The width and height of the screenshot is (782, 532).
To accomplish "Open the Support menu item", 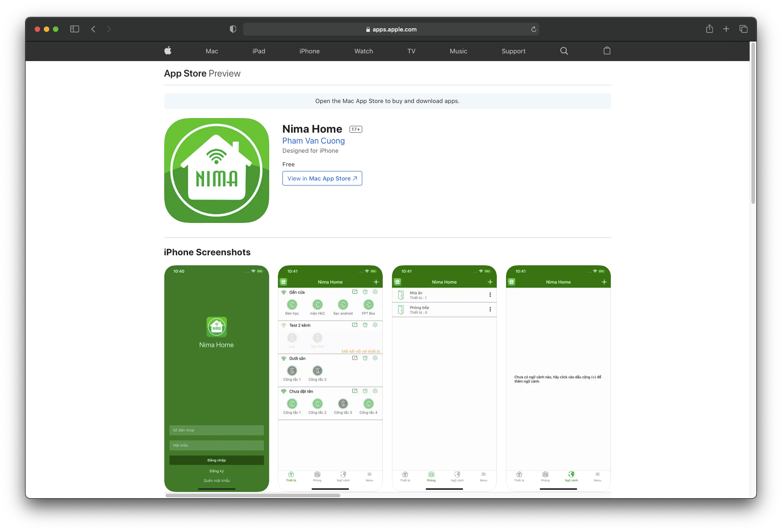I will click(x=514, y=51).
